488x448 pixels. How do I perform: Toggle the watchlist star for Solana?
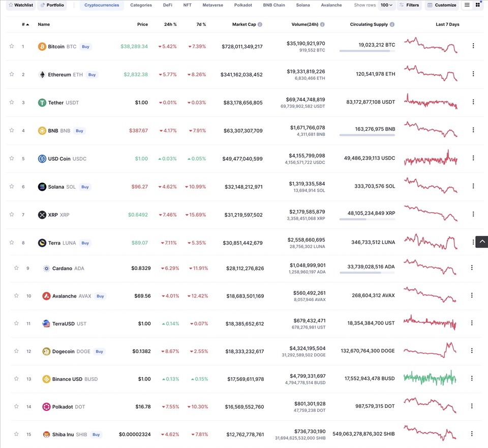coord(12,186)
